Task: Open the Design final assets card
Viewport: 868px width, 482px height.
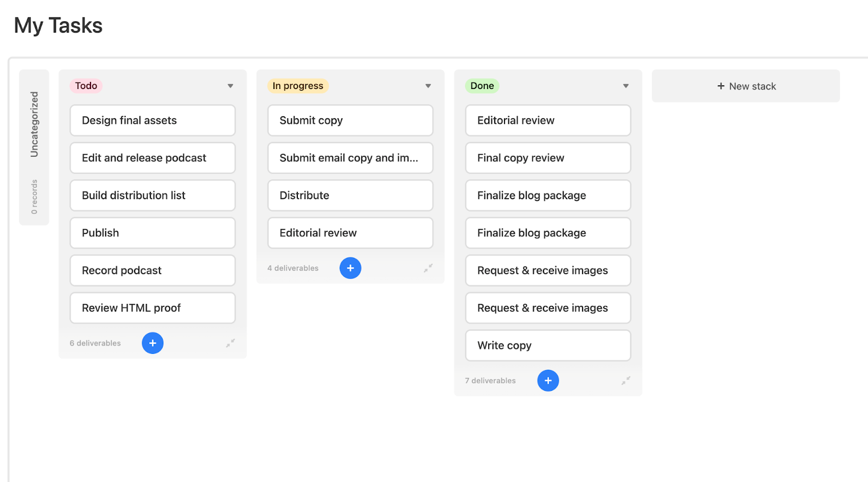Action: point(152,120)
